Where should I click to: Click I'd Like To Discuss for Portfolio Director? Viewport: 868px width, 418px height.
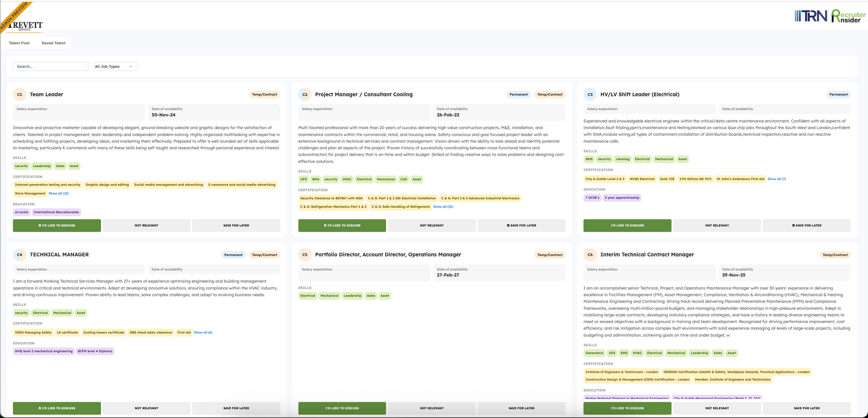click(x=342, y=408)
